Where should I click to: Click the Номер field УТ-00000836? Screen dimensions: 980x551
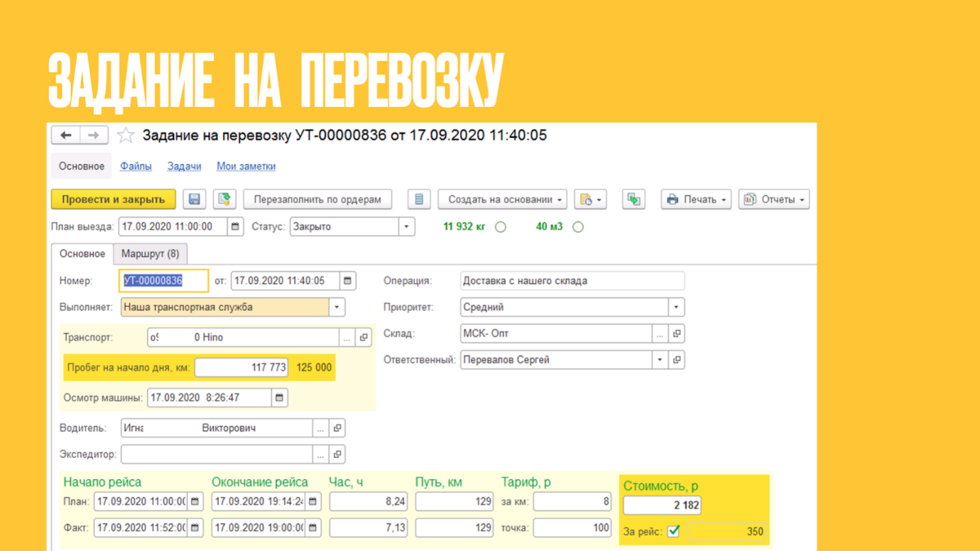164,280
